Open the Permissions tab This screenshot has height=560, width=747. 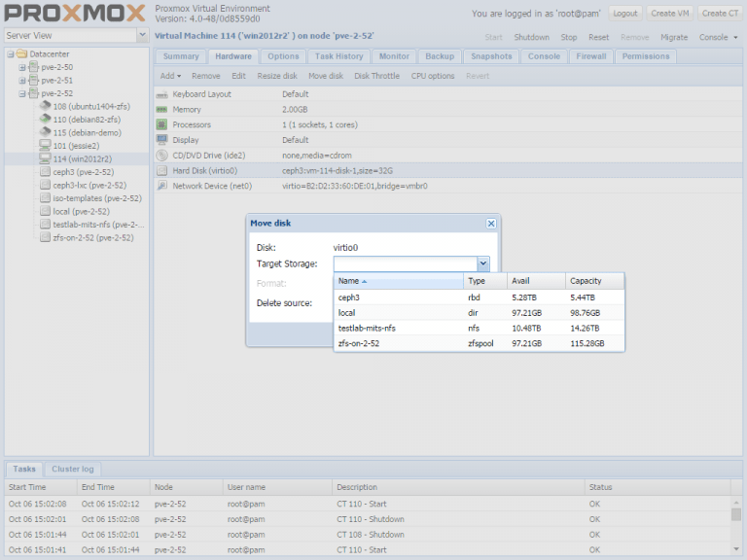pos(646,56)
